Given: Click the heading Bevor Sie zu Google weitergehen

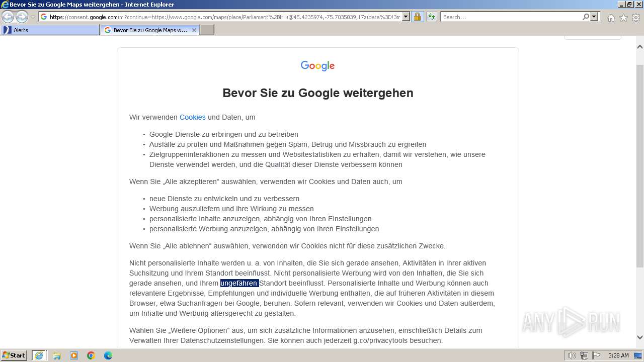Looking at the screenshot, I should (318, 93).
